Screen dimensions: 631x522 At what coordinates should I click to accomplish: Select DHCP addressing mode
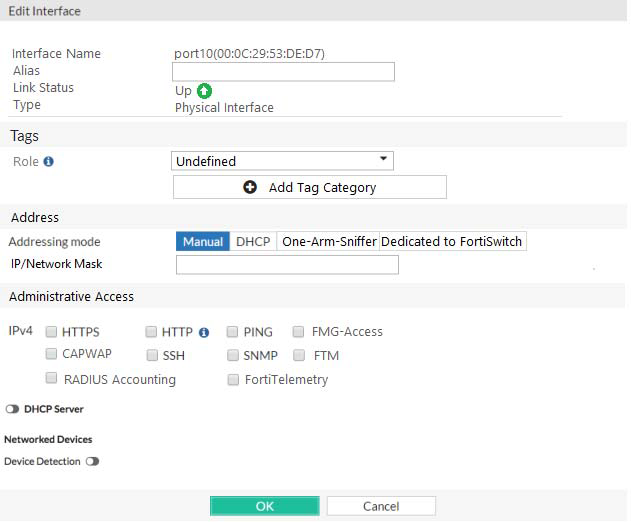[x=253, y=242]
